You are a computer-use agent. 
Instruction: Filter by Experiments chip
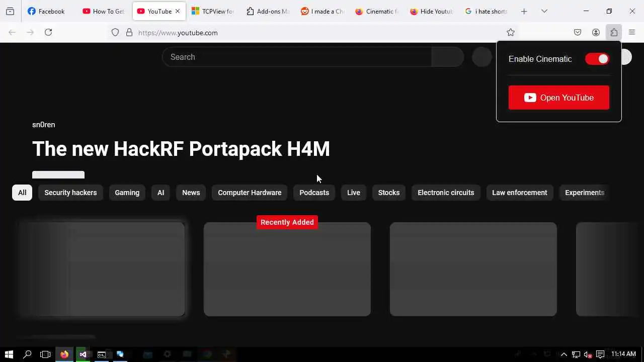tap(585, 193)
